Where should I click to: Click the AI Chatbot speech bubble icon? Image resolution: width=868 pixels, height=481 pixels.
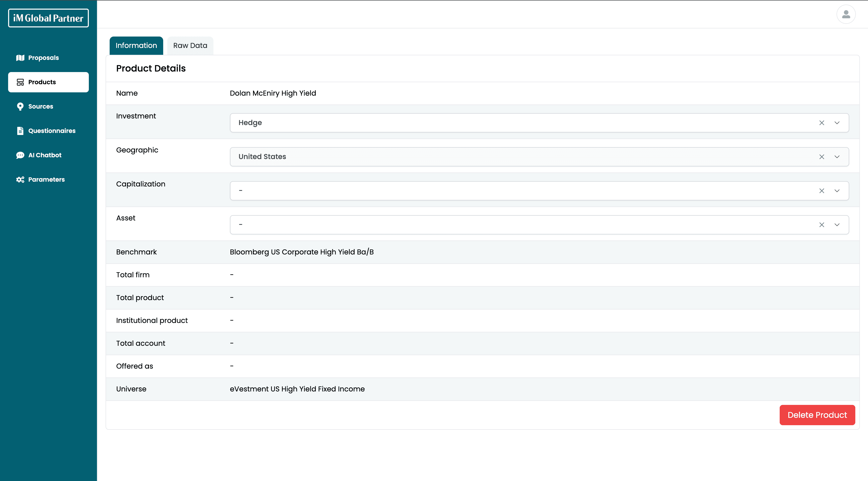pos(20,155)
